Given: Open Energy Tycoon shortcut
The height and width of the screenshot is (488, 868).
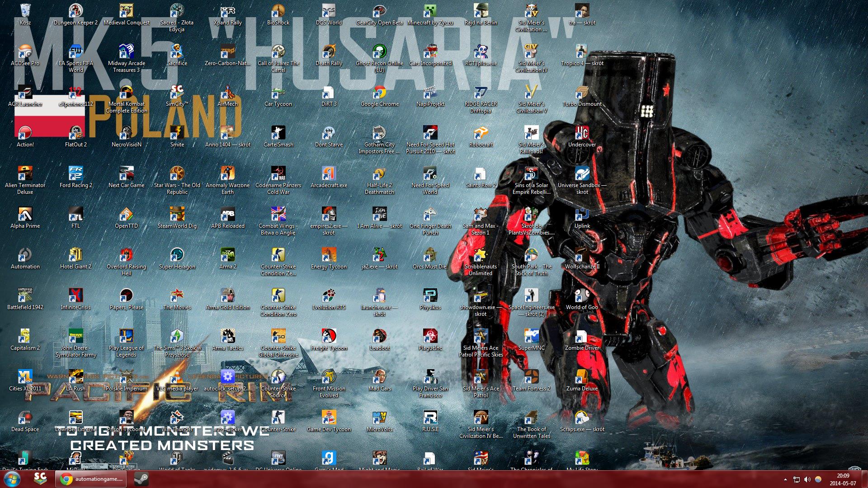Looking at the screenshot, I should click(329, 258).
